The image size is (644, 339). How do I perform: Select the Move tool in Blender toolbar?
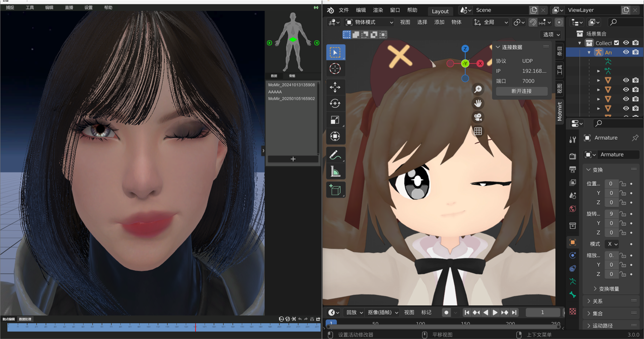(x=335, y=87)
